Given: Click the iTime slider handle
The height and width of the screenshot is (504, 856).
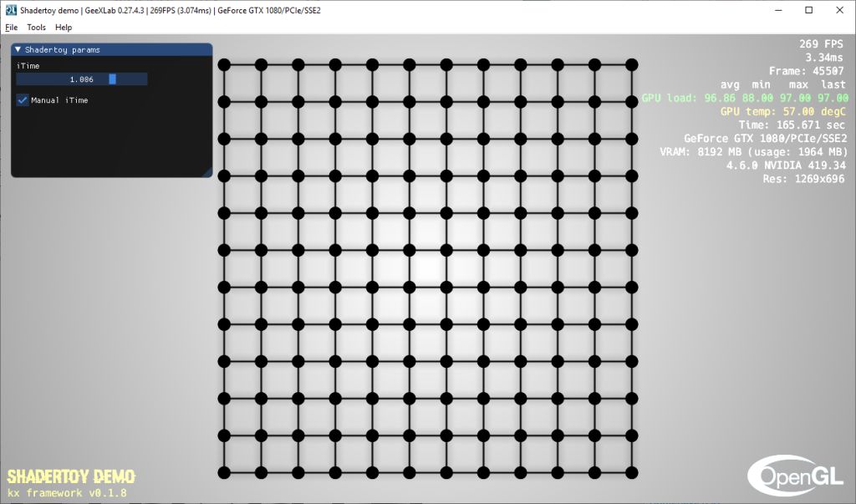Looking at the screenshot, I should point(113,79).
